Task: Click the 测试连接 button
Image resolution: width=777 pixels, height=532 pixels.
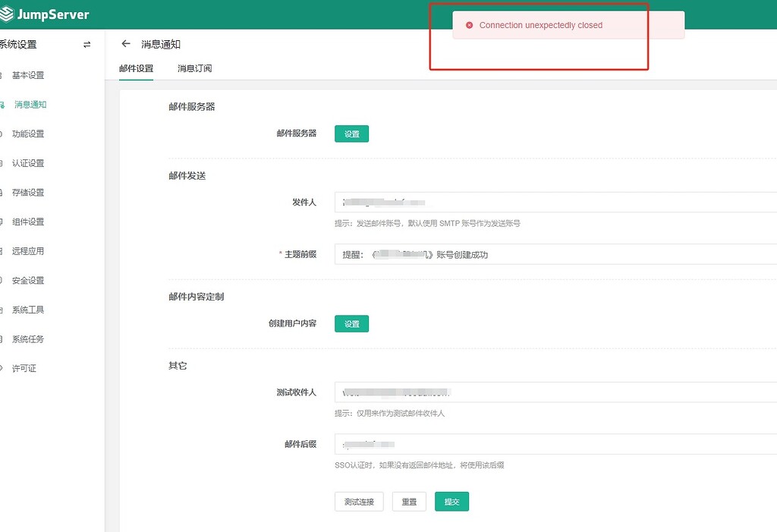Action: click(x=358, y=502)
